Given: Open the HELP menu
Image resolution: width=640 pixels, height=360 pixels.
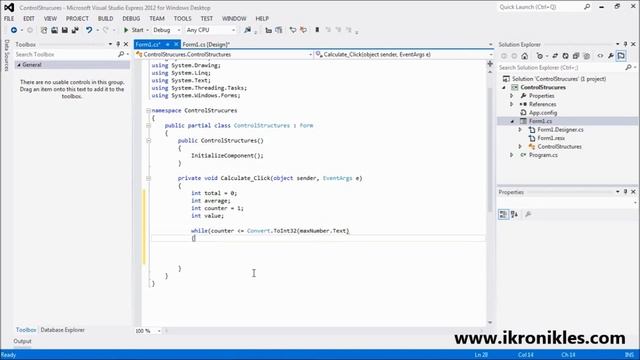Looking at the screenshot, I should tap(262, 19).
